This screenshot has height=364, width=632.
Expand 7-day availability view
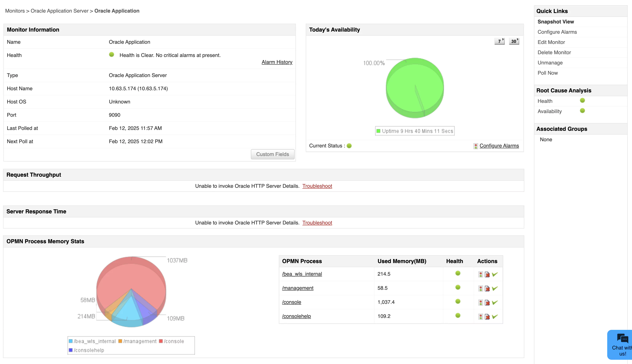pos(499,41)
